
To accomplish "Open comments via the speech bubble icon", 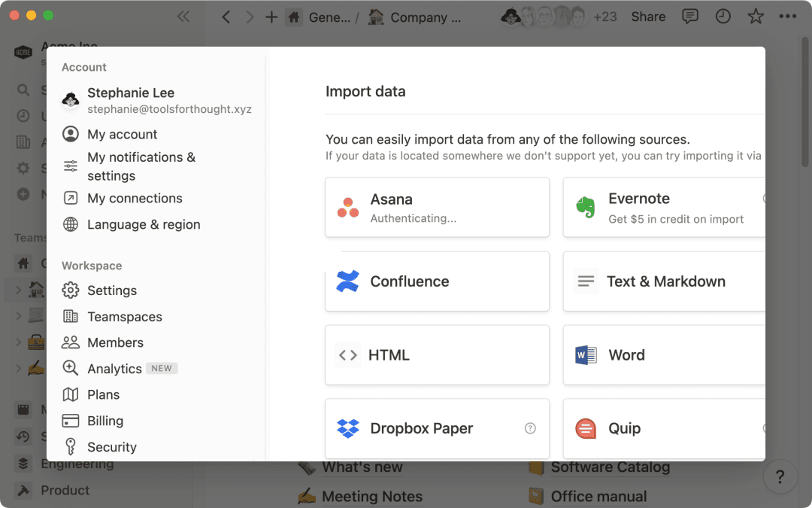I will (689, 16).
